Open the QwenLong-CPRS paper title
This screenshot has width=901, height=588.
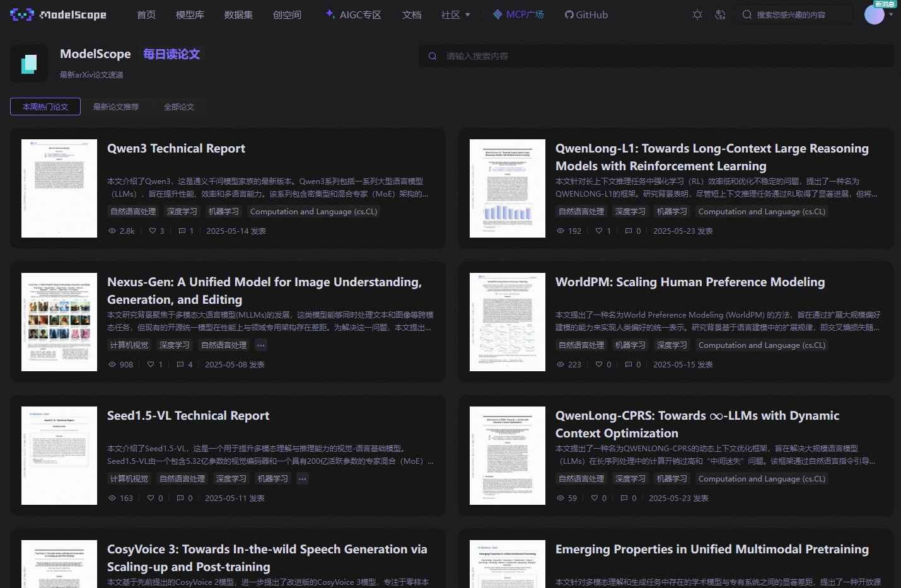tap(697, 424)
